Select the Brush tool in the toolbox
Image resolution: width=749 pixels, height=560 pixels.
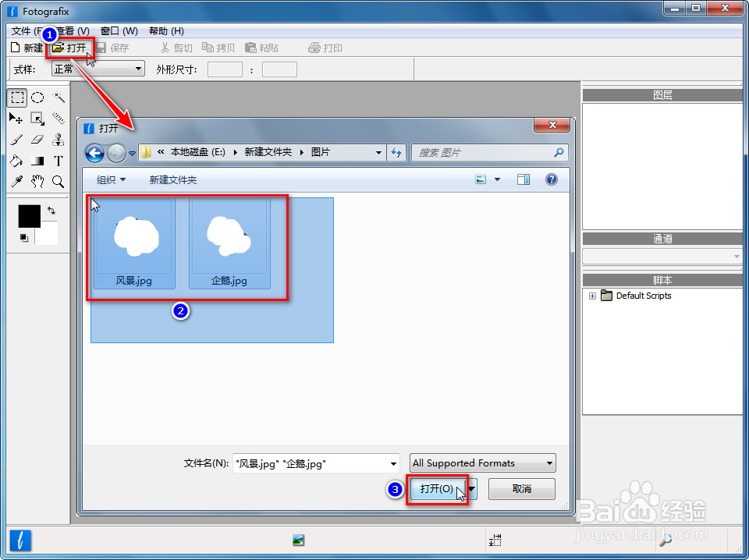[x=17, y=139]
